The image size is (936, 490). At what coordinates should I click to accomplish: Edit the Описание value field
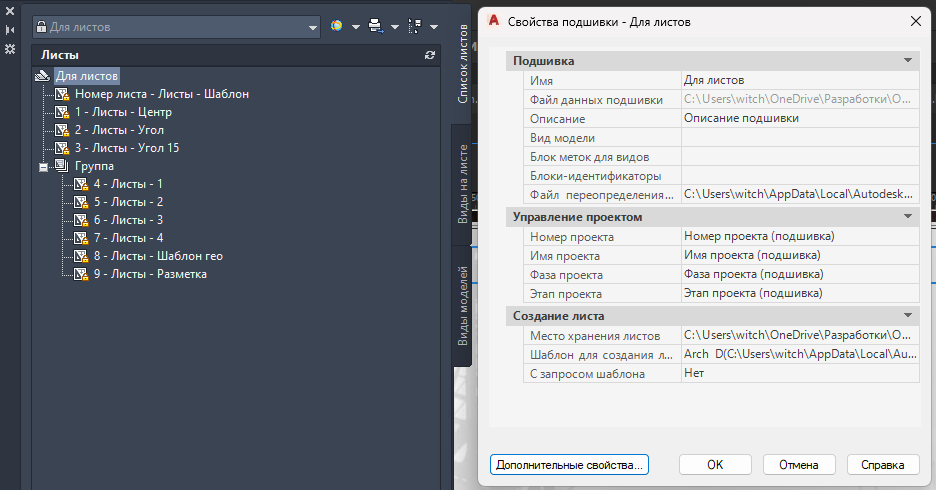799,118
